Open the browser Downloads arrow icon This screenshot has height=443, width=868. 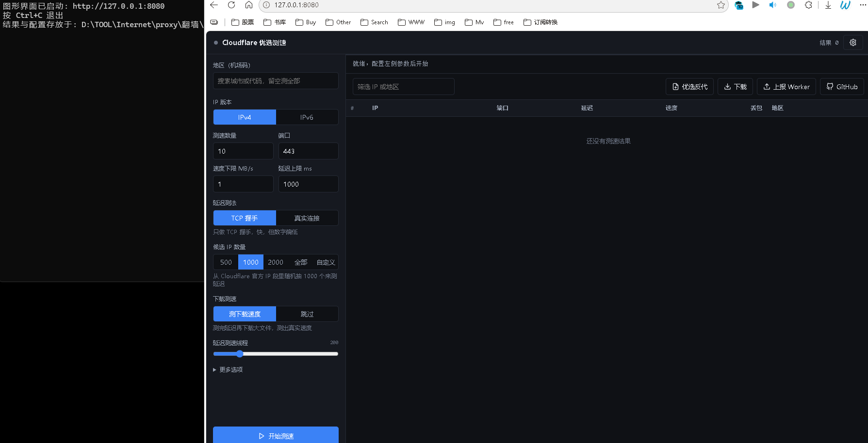coord(828,5)
